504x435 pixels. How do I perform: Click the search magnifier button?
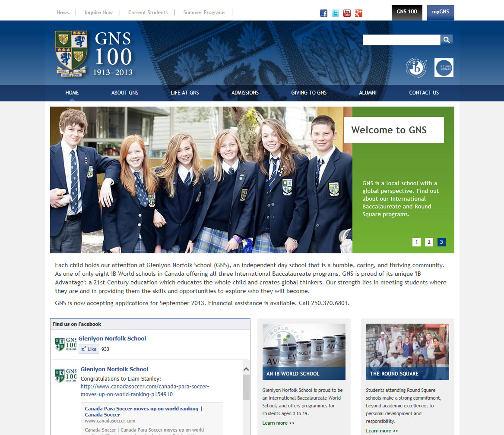pyautogui.click(x=447, y=40)
